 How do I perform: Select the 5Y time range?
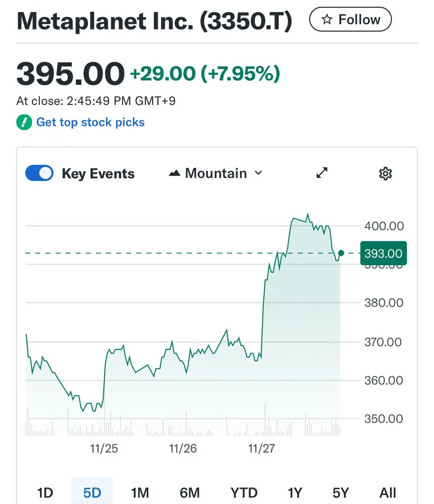tap(340, 492)
